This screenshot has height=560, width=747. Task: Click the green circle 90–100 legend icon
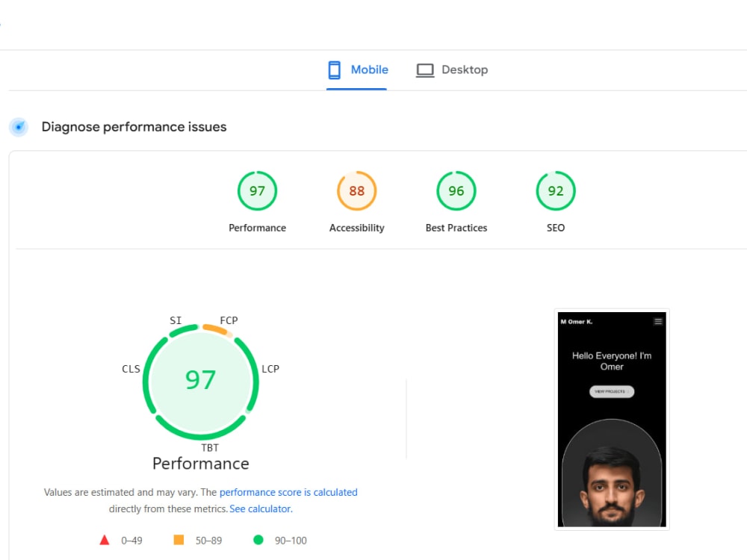(x=258, y=540)
